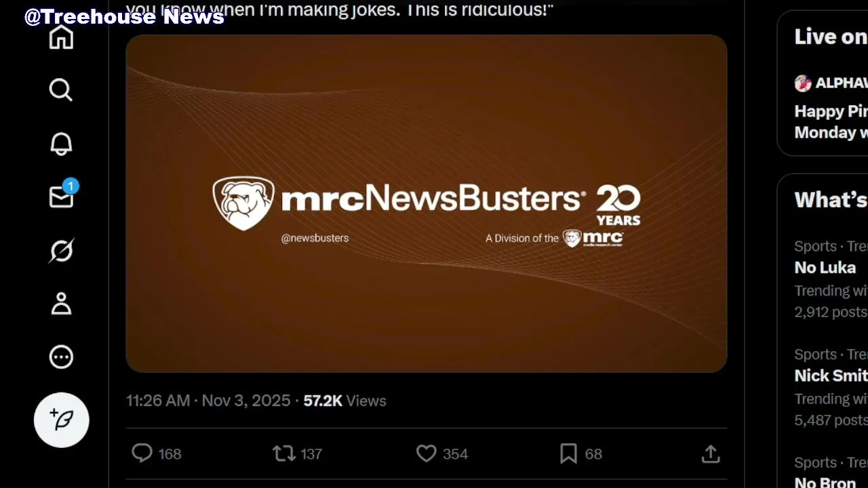Click the compose post feather button

(x=62, y=420)
